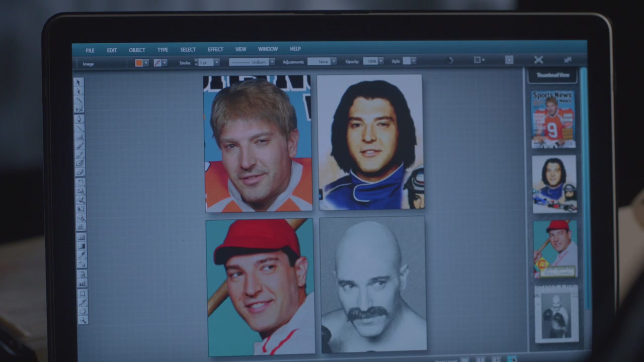Open the stroke color dropdown arrow
644x362 pixels.
click(165, 63)
